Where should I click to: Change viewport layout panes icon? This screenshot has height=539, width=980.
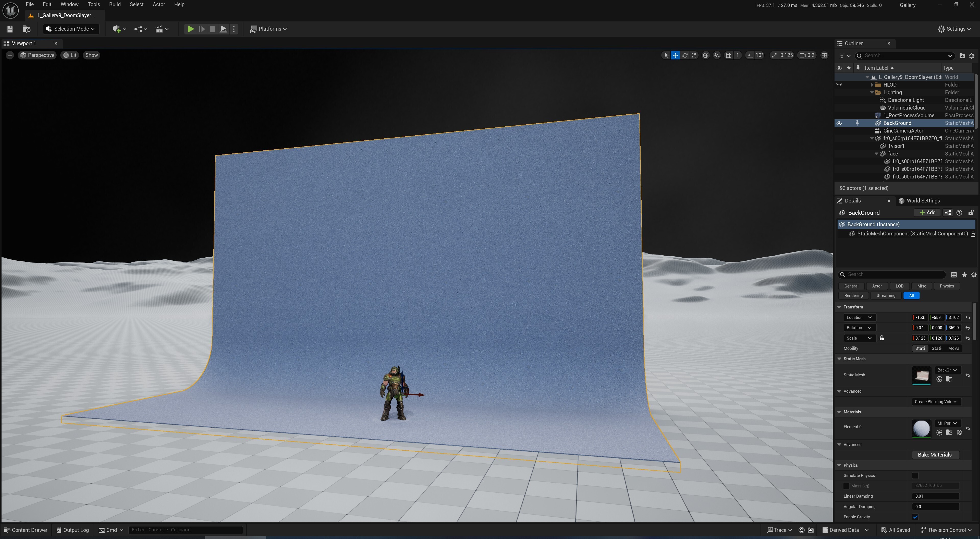[824, 55]
